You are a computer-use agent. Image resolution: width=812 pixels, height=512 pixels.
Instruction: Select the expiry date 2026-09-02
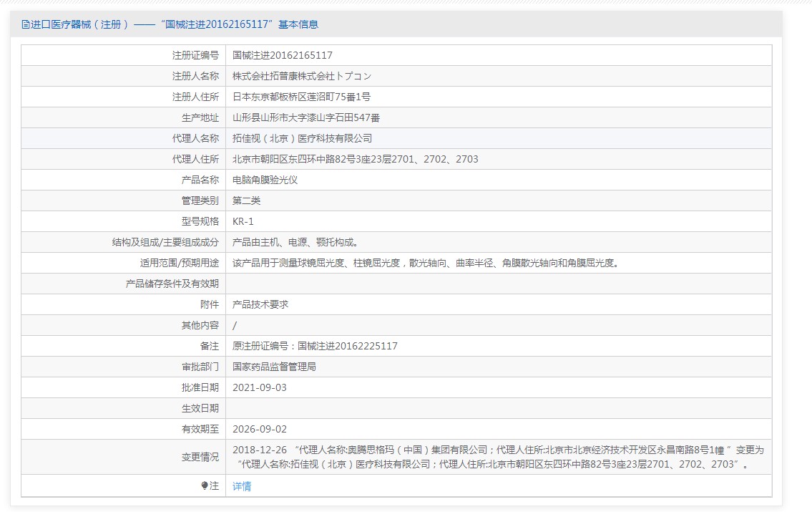pyautogui.click(x=260, y=429)
